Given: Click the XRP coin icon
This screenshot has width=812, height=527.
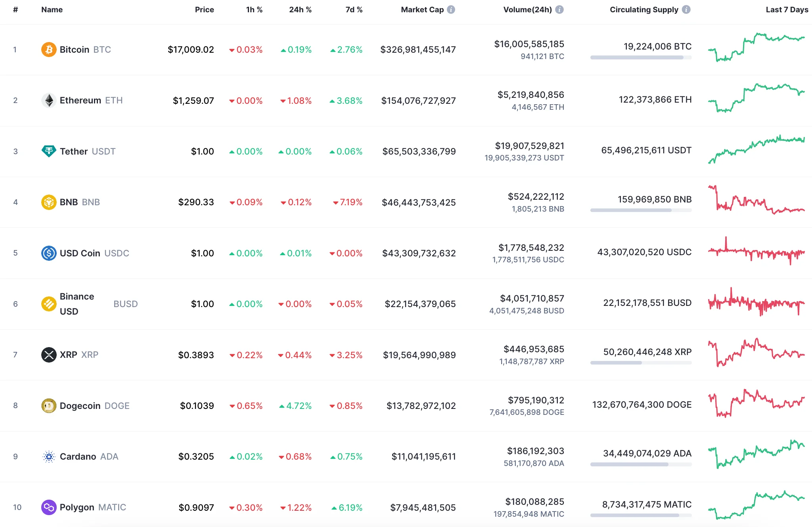Looking at the screenshot, I should (48, 355).
